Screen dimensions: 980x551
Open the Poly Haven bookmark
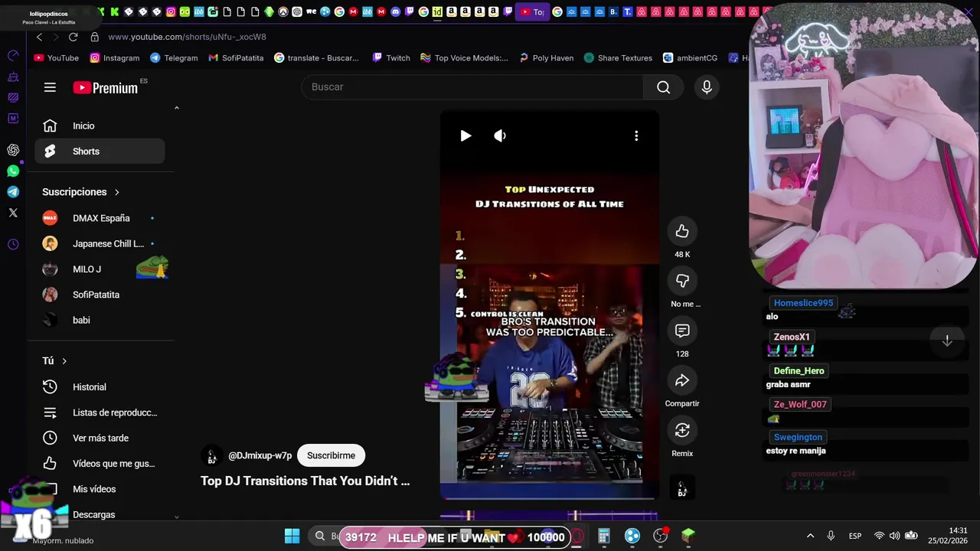(x=546, y=58)
